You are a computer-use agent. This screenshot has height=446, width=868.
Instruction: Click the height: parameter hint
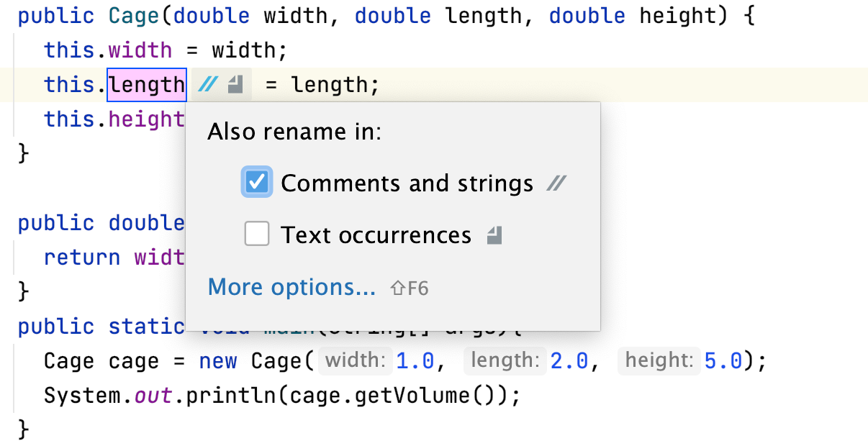(x=659, y=360)
